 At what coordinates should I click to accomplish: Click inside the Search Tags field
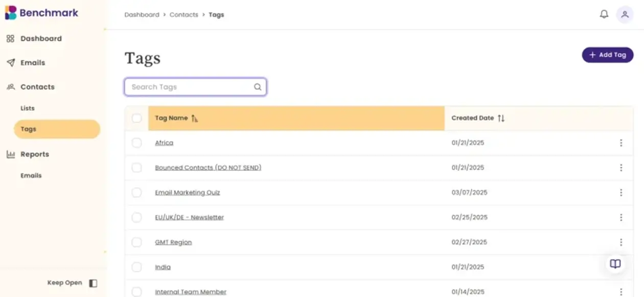(x=189, y=87)
